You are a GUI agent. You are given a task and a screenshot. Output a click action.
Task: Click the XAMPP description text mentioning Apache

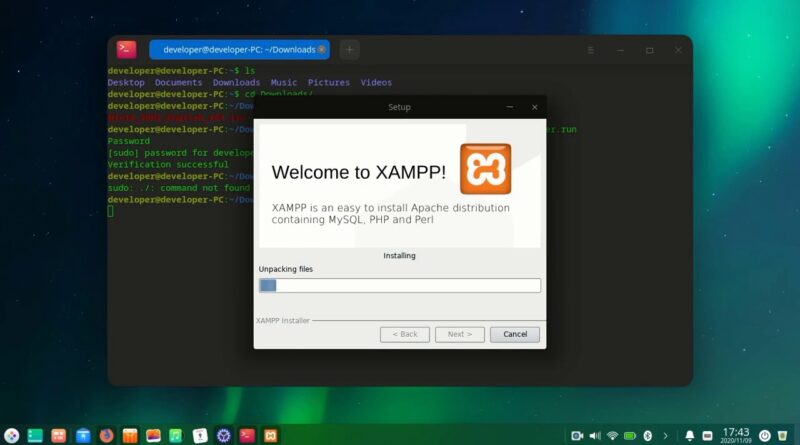coord(390,214)
